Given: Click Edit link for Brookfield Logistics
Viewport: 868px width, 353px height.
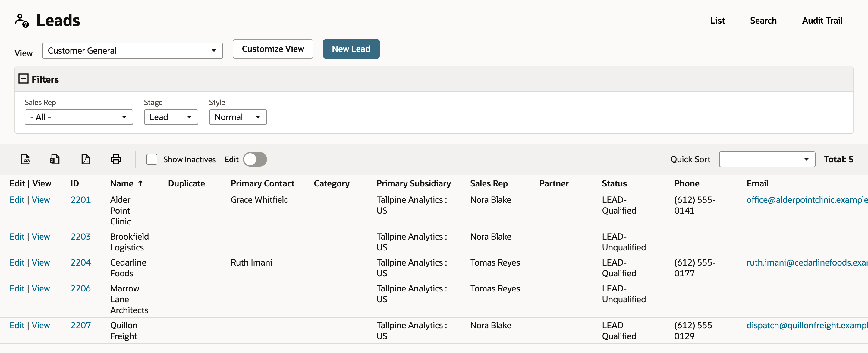Looking at the screenshot, I should pyautogui.click(x=17, y=237).
